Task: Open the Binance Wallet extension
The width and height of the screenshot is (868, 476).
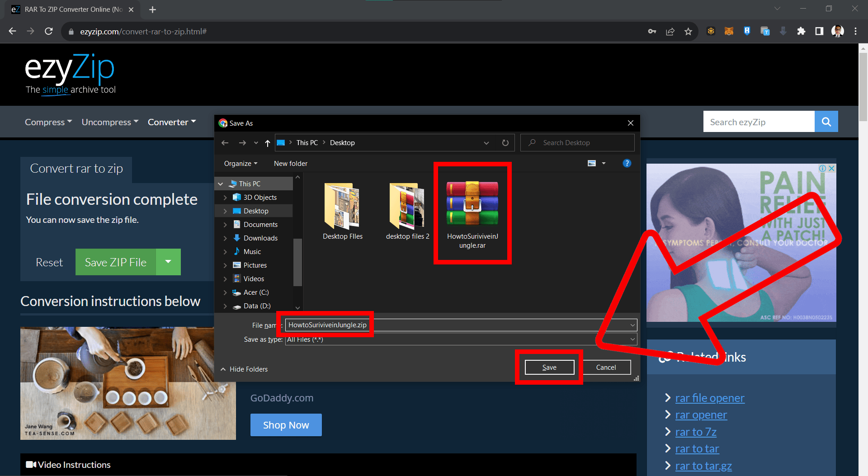Action: [711, 31]
